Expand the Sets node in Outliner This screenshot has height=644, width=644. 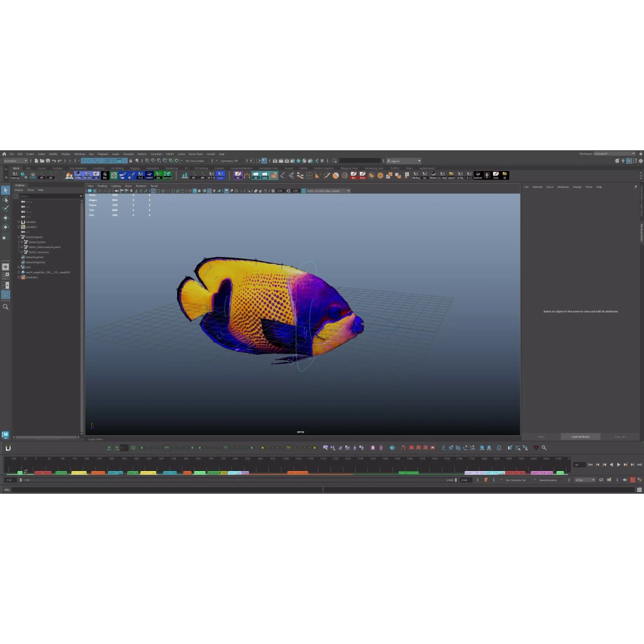(x=18, y=267)
